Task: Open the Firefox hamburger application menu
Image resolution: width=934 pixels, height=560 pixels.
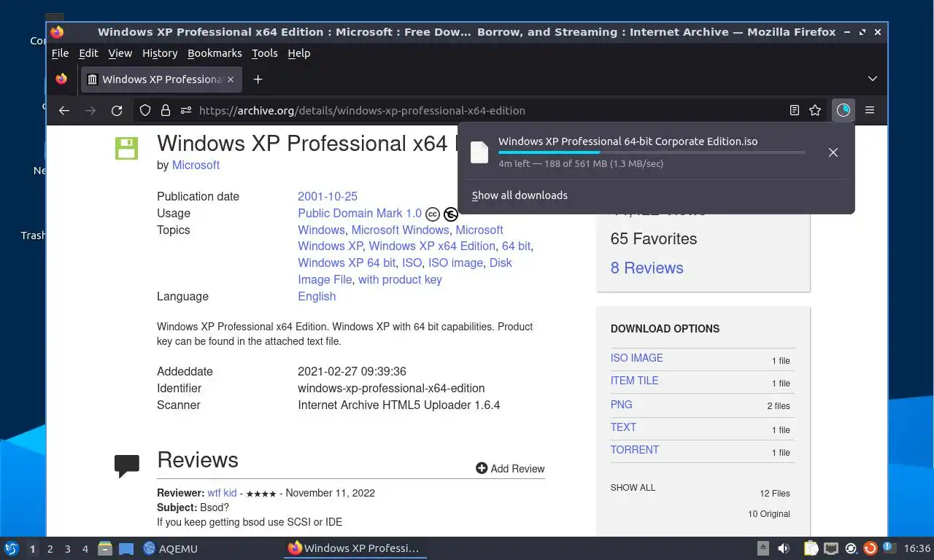Action: (x=870, y=110)
